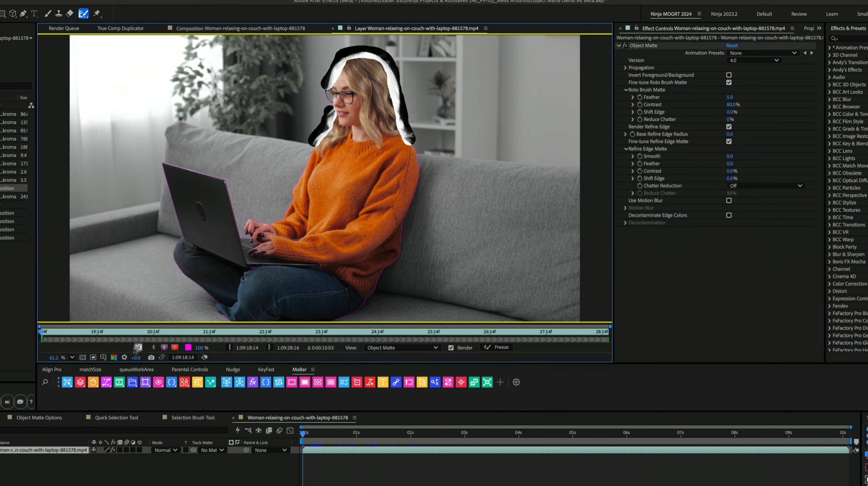Open the View Object Matte dropdown
Screen dimensions: 868x486
(402, 347)
